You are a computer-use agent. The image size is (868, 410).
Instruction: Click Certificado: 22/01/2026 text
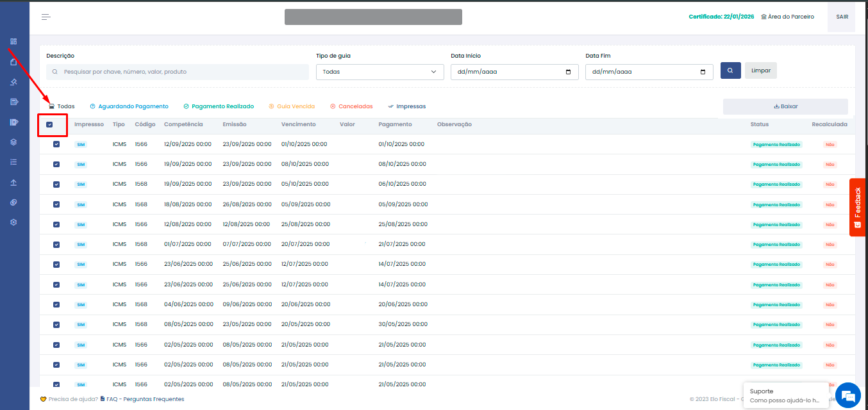click(x=721, y=17)
